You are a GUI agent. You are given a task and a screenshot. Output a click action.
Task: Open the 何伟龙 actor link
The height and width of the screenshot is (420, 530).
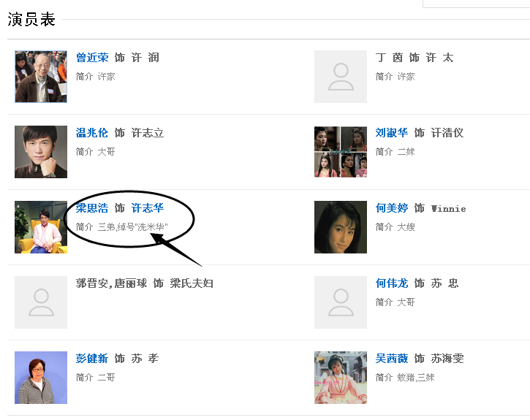click(392, 283)
